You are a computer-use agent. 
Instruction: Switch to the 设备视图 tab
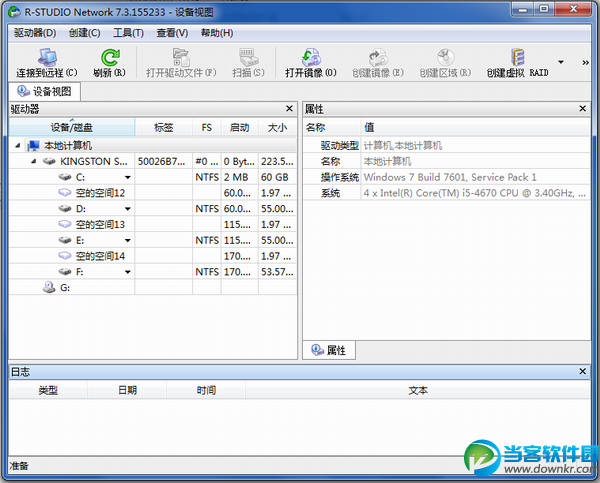(44, 91)
